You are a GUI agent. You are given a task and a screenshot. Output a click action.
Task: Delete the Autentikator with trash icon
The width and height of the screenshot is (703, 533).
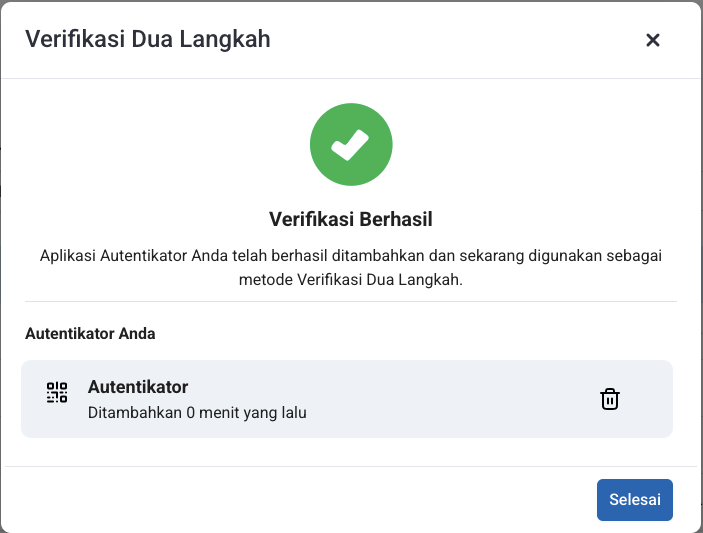point(609,399)
